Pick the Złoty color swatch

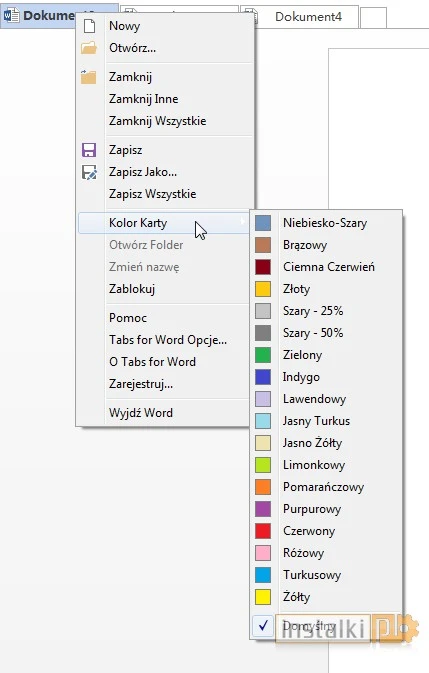click(263, 289)
